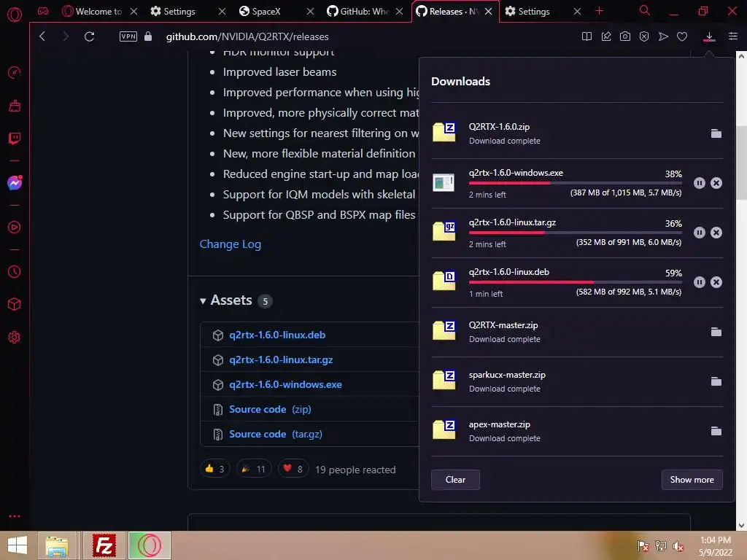Open the Opera menu logo in sidebar
The height and width of the screenshot is (560, 747).
(15, 15)
